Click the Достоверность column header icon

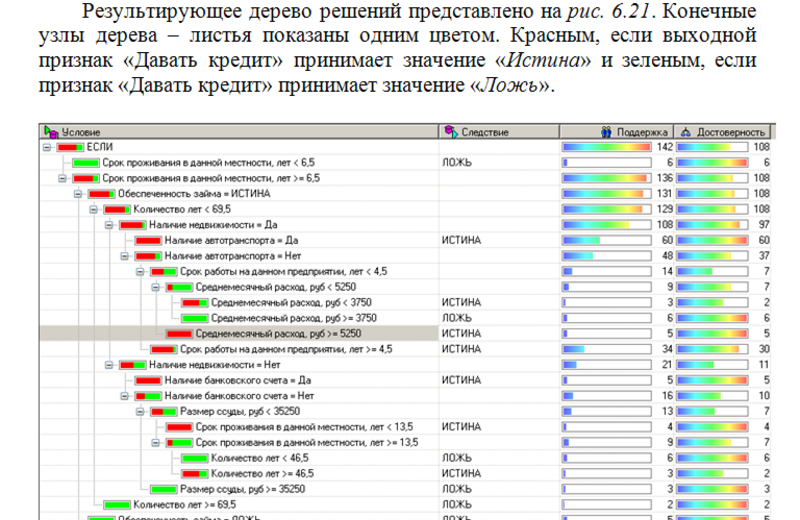click(686, 132)
